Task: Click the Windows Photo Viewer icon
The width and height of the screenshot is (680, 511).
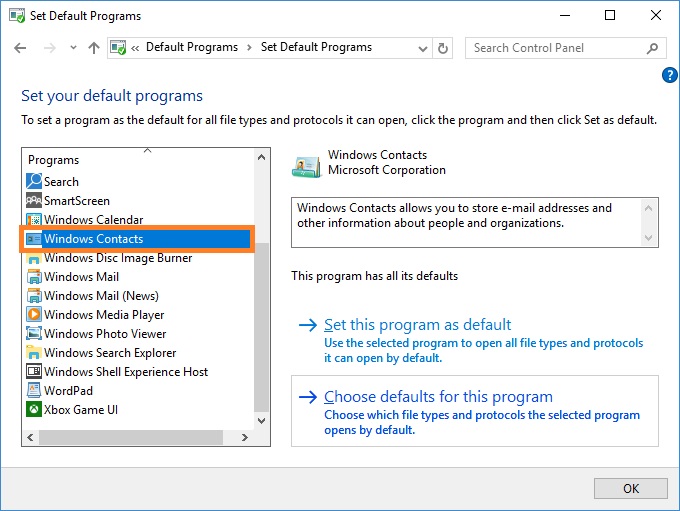Action: click(x=34, y=334)
